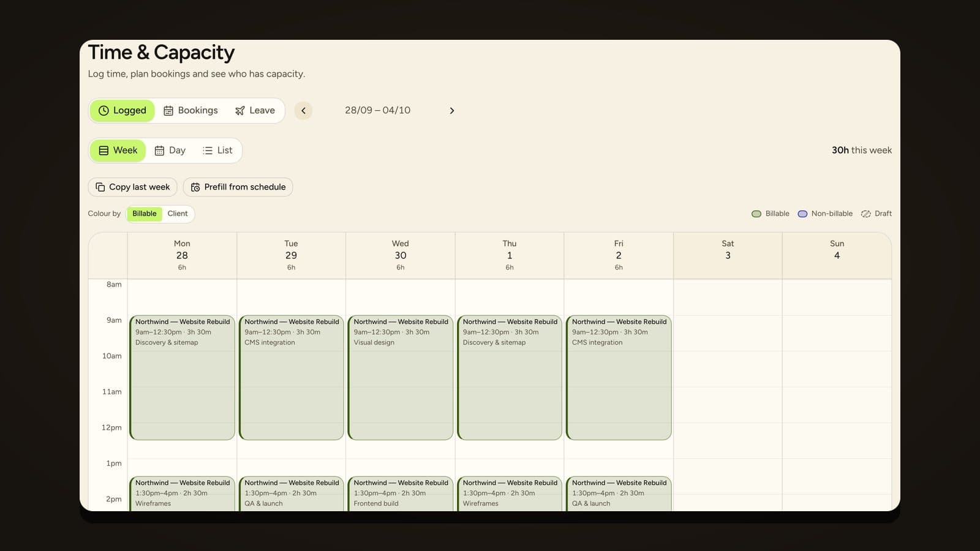Switch to the Leave tab
Screen dimensions: 980x551
pos(255,111)
